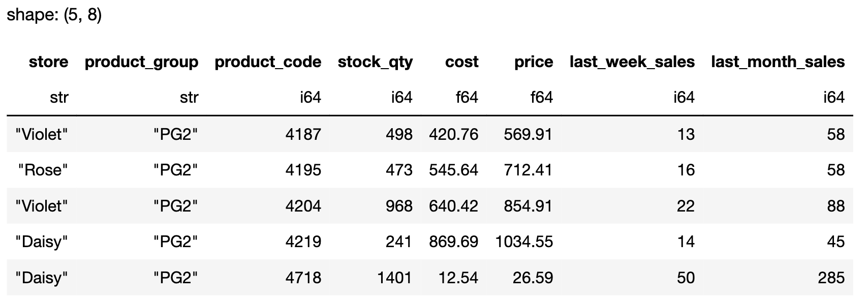Click the store column header

(48, 62)
